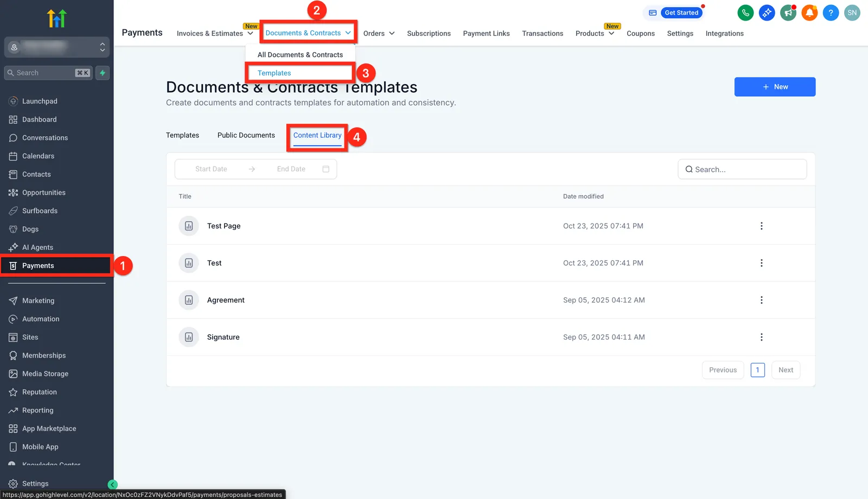The width and height of the screenshot is (868, 499).
Task: Open options menu for Test row
Action: pos(761,263)
